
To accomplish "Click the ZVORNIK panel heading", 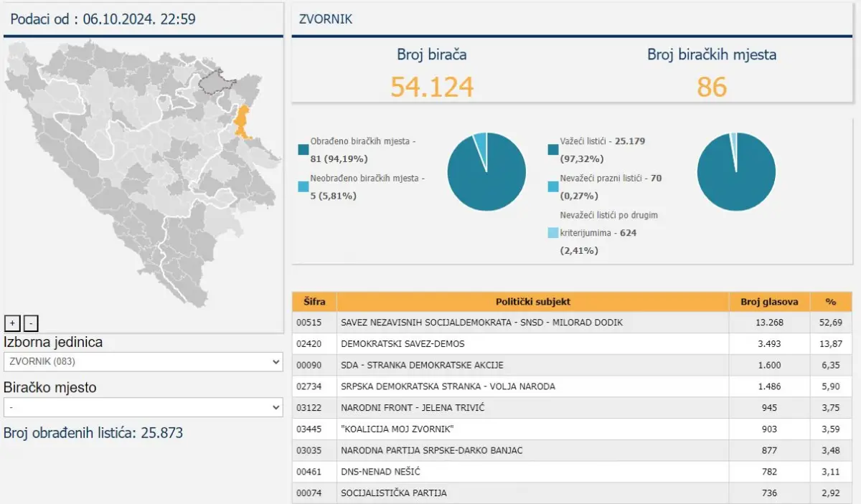I will pos(326,19).
